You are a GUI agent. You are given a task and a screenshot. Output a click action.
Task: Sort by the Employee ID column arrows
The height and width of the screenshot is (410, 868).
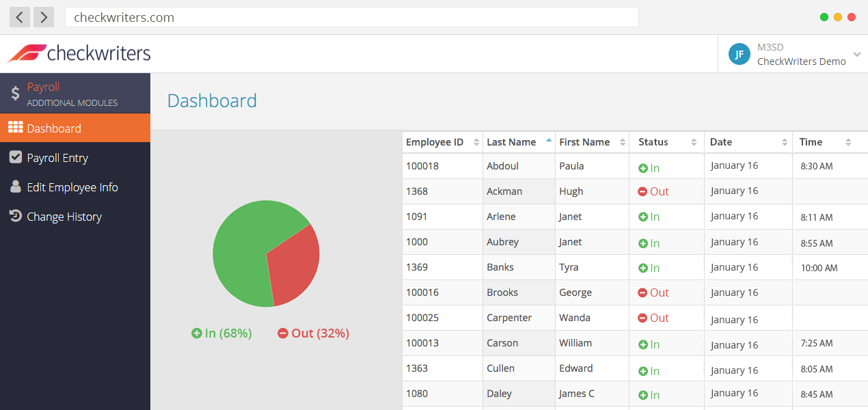click(475, 141)
